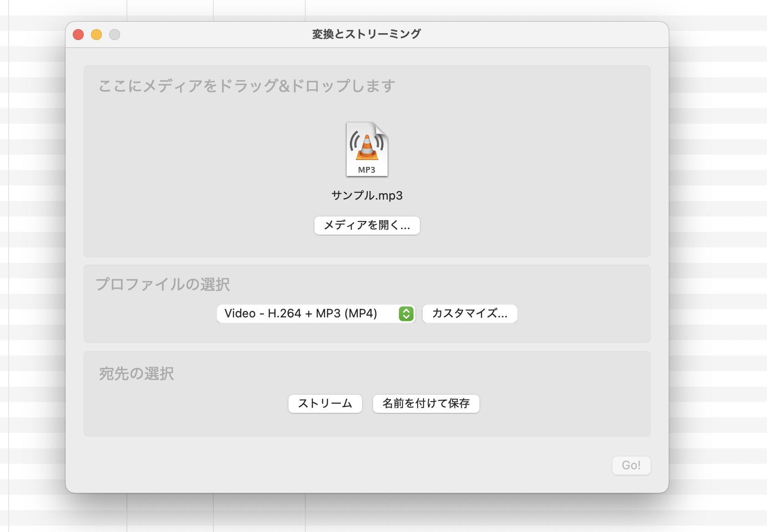Click the サンプル.mp3 file name label

[367, 196]
